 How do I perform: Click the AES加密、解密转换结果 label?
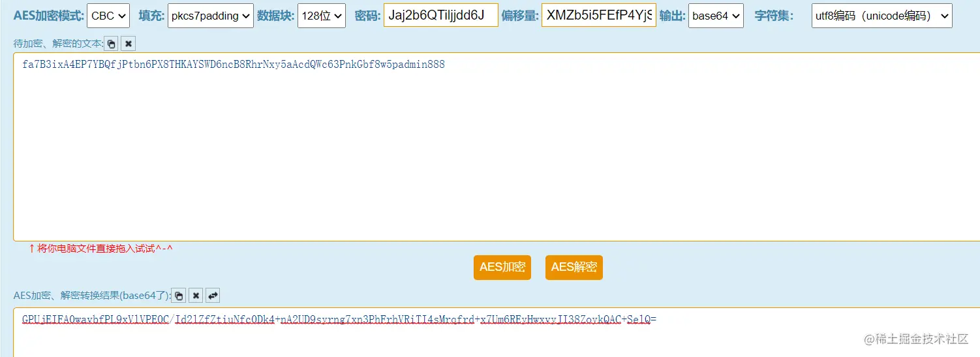tap(92, 296)
